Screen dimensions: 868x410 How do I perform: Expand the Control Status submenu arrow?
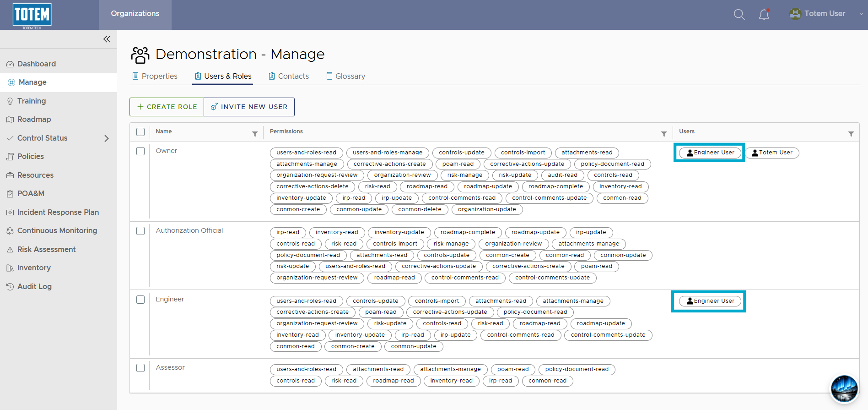coord(107,138)
